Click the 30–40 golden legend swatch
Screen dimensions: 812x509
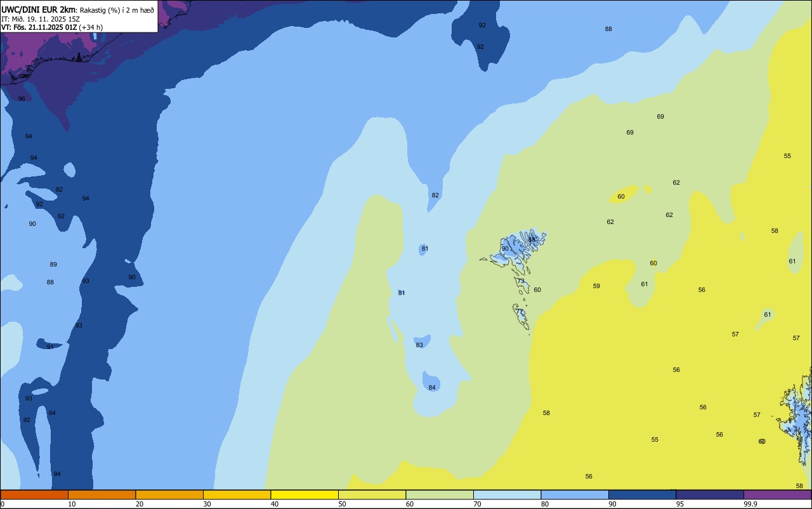(x=237, y=494)
